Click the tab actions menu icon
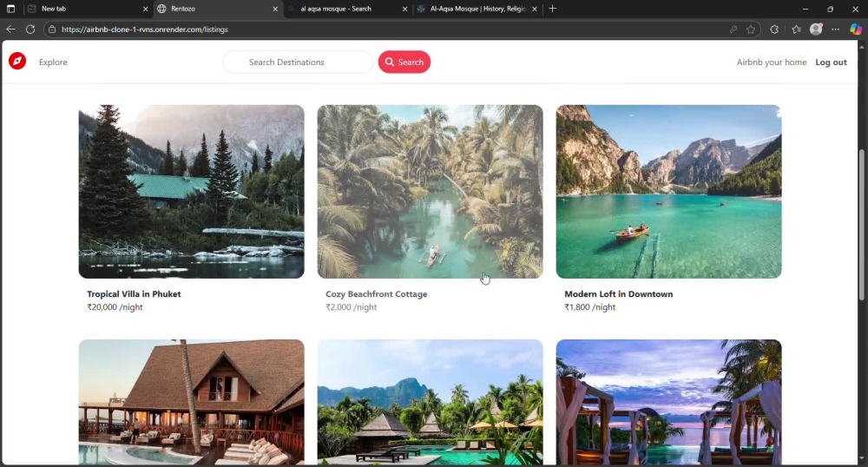Image resolution: width=868 pixels, height=467 pixels. point(10,9)
